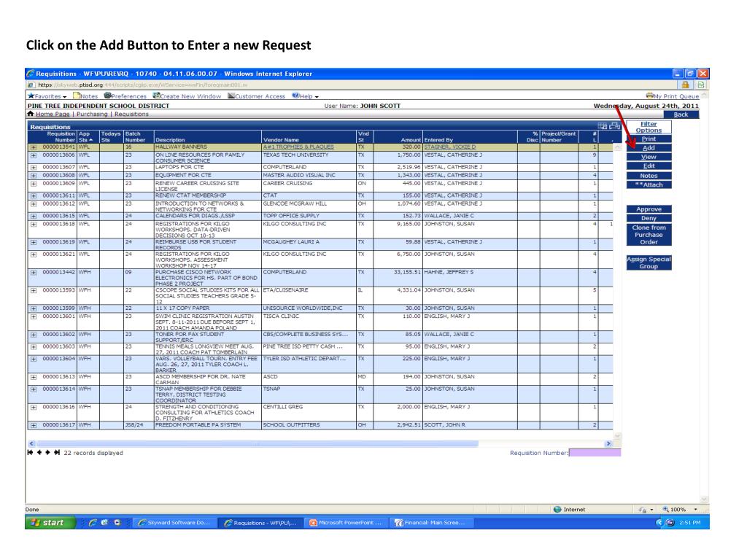The image size is (747, 560).
Task: Click the Requisition Number input field
Action: tap(594, 453)
